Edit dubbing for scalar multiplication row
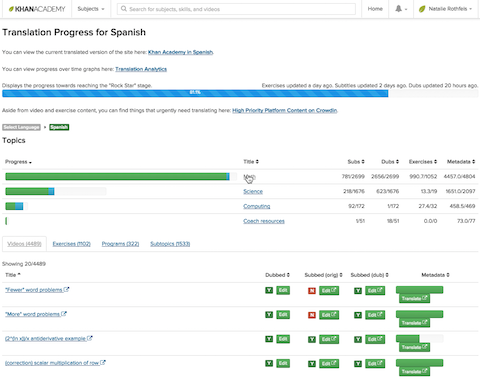Image resolution: width=480 pixels, height=379 pixels. [x=283, y=363]
